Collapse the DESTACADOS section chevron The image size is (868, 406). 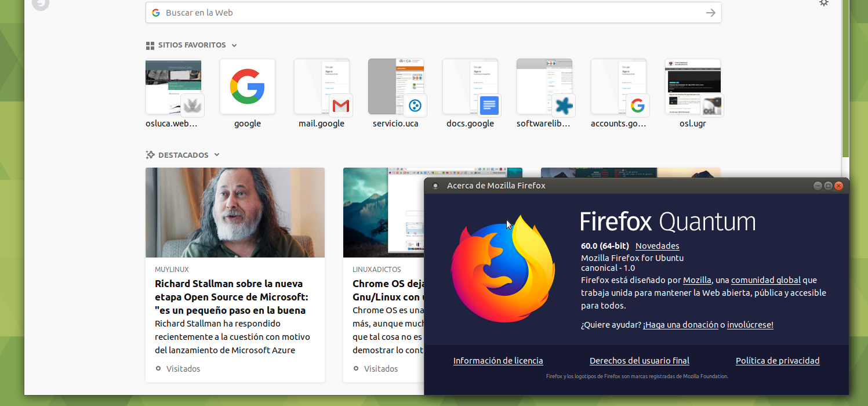pyautogui.click(x=216, y=155)
